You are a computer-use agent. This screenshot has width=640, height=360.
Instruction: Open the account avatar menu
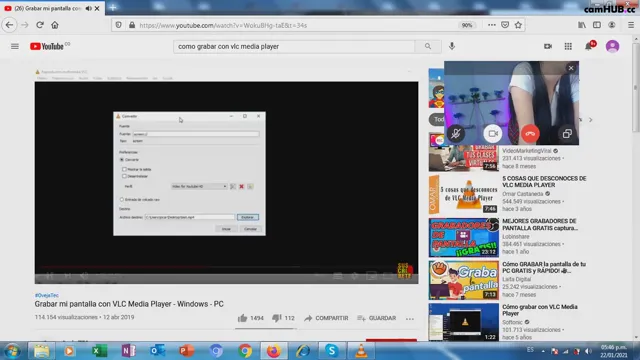pos(612,46)
